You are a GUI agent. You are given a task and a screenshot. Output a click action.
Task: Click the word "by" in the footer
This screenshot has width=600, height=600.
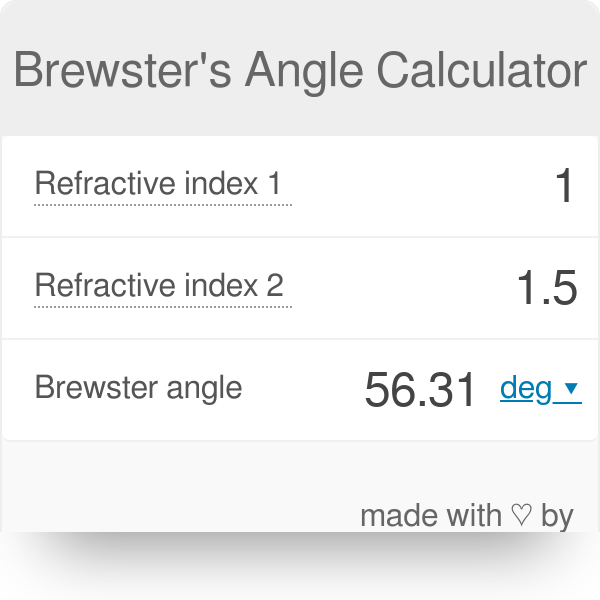557,516
